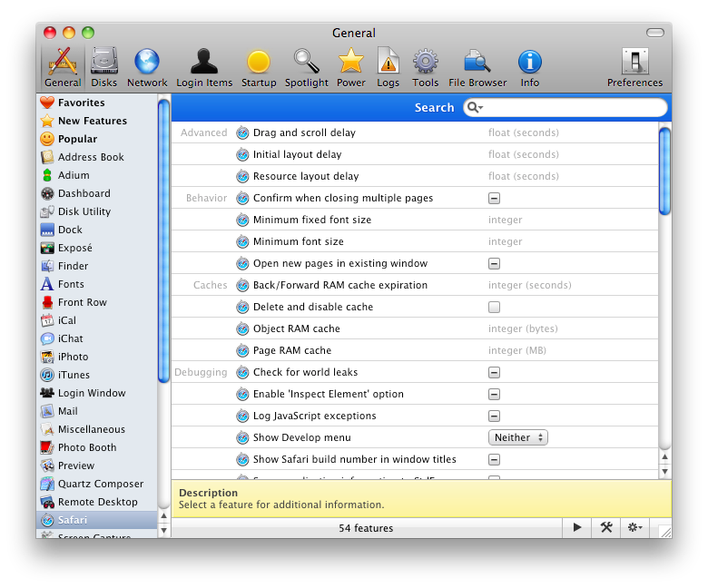This screenshot has height=588, width=708.
Task: Select Photo Booth in the sidebar
Action: (96, 447)
